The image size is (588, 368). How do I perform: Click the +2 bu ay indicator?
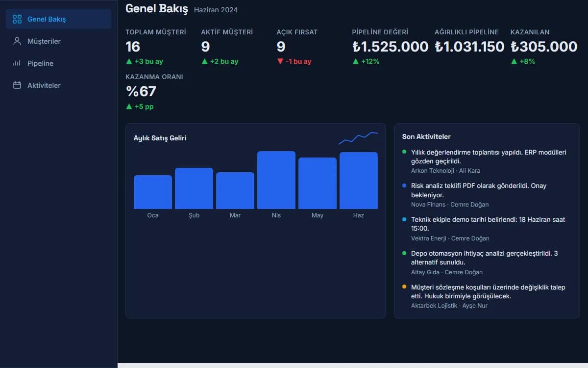pyautogui.click(x=220, y=61)
